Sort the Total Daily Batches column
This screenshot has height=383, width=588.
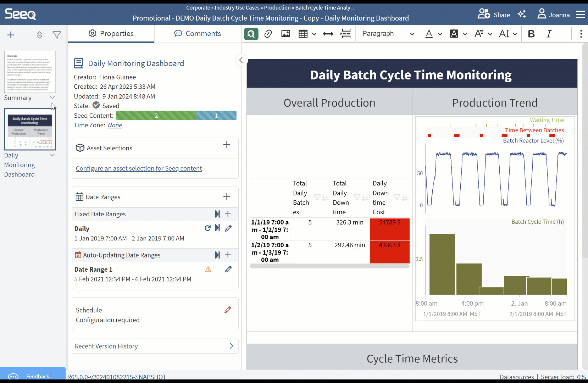pyautogui.click(x=326, y=198)
